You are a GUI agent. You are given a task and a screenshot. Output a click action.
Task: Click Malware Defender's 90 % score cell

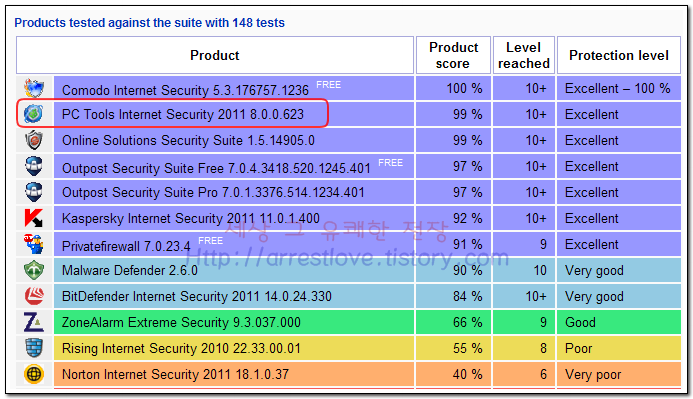pos(453,270)
